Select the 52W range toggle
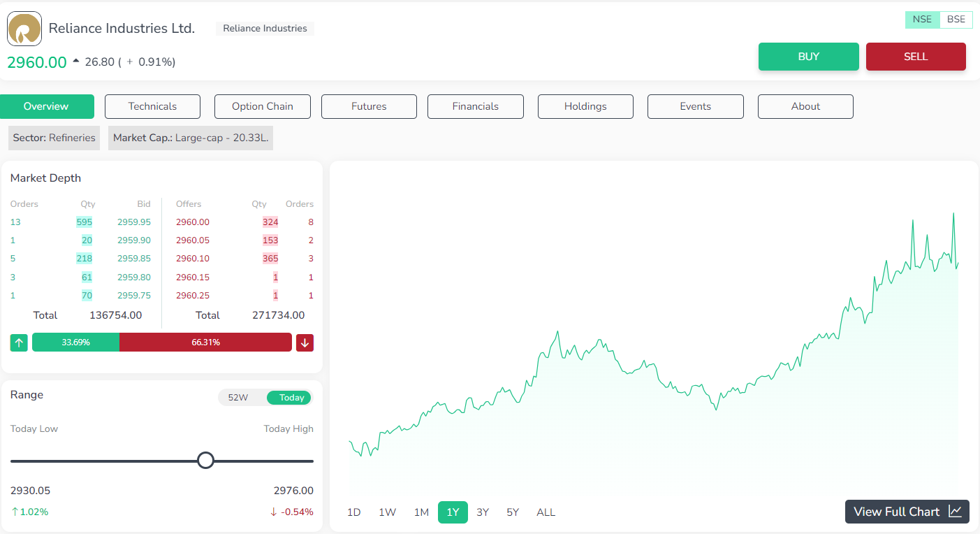The image size is (980, 534). (x=238, y=398)
